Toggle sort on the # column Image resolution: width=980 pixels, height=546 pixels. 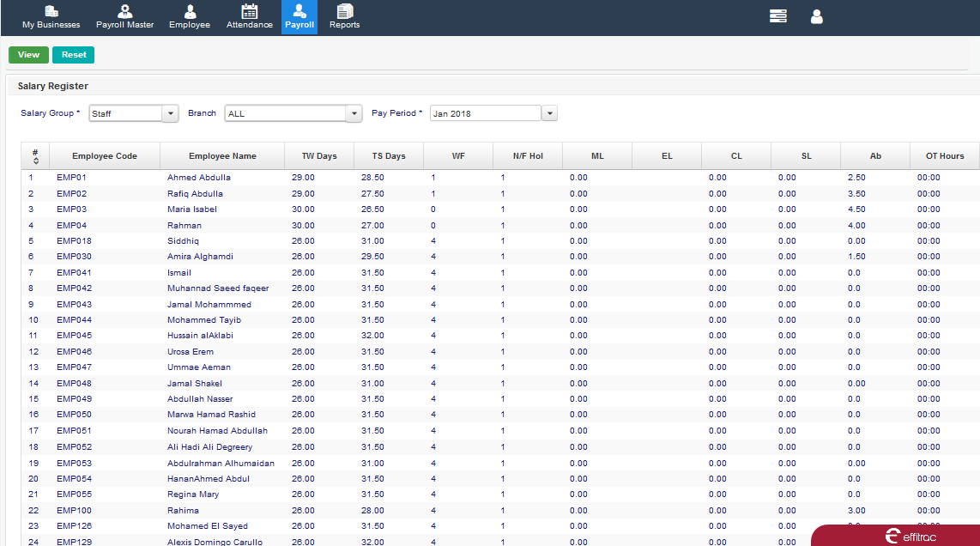click(x=35, y=156)
